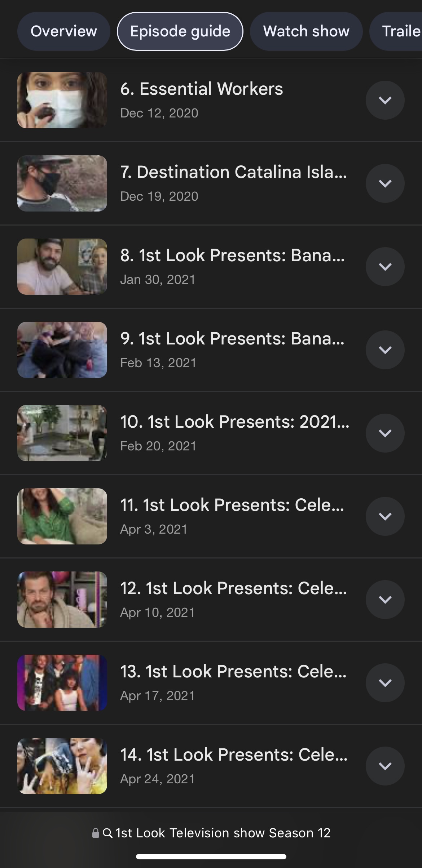
Task: Switch to the Overview tab
Action: coord(63,31)
